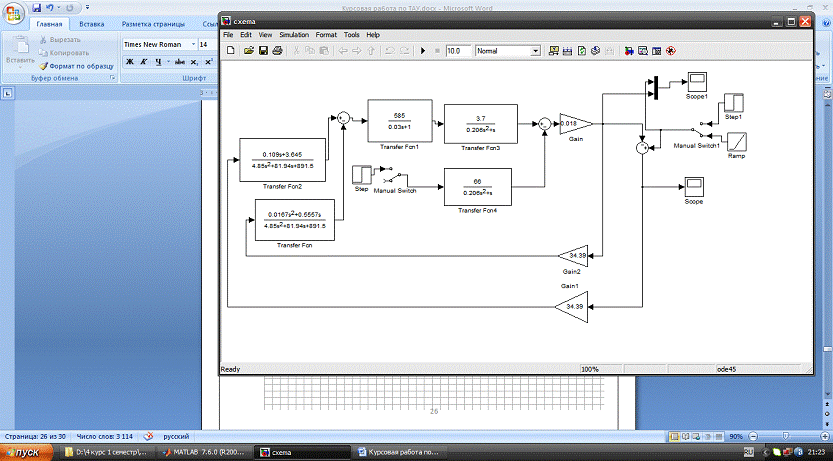This screenshot has width=833, height=461.
Task: Open the Times New Roman font dropdown
Action: pos(193,44)
